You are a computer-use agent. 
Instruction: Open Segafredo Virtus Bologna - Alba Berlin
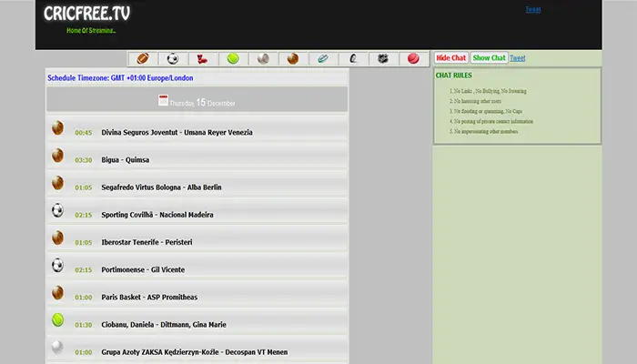(x=161, y=187)
